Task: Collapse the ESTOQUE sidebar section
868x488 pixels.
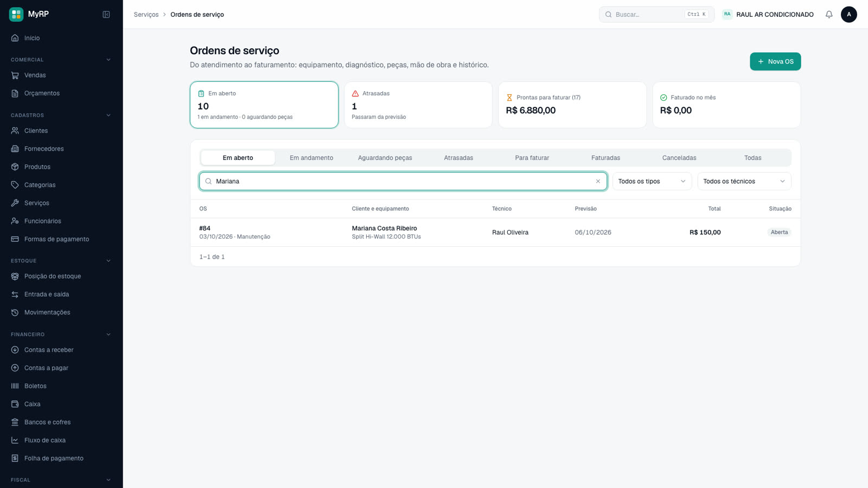Action: pos(108,261)
